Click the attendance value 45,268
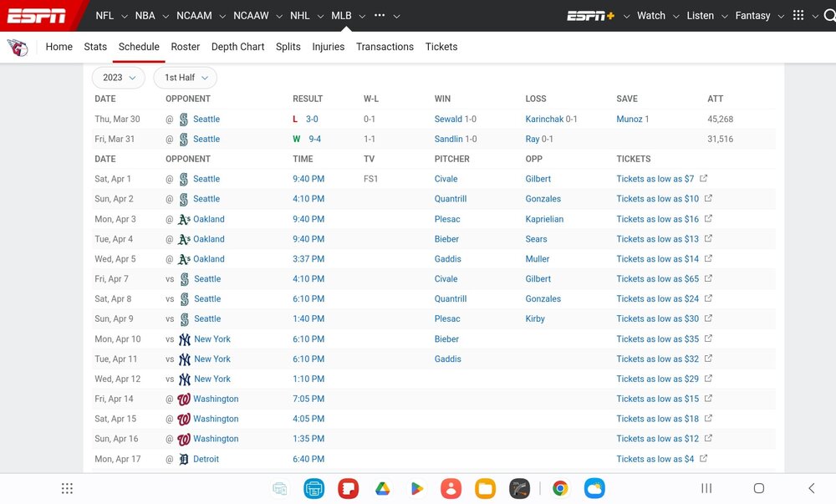This screenshot has width=836, height=504. point(721,120)
